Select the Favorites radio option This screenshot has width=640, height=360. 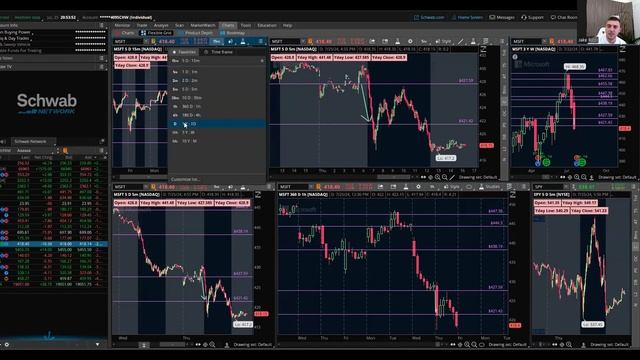click(184, 52)
